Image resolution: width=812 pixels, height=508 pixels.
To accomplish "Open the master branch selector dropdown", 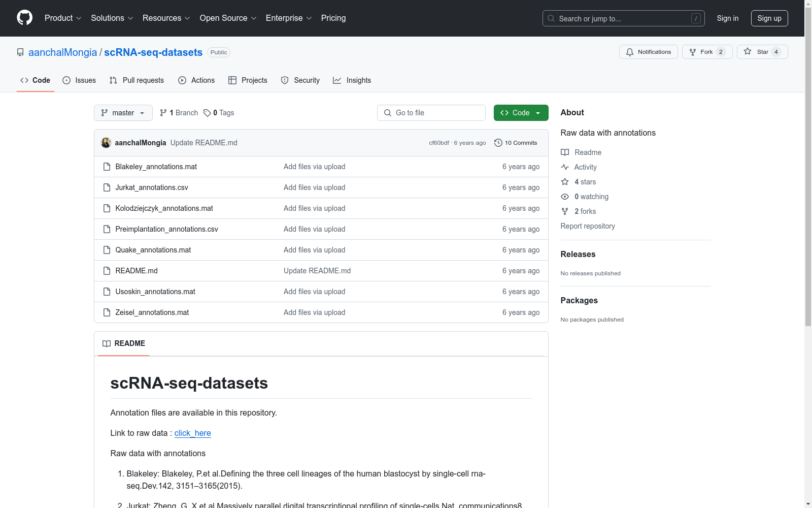I will 123,113.
